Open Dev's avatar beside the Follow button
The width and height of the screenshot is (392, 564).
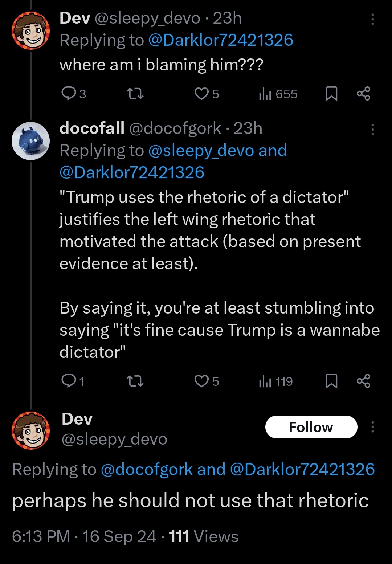click(x=30, y=430)
